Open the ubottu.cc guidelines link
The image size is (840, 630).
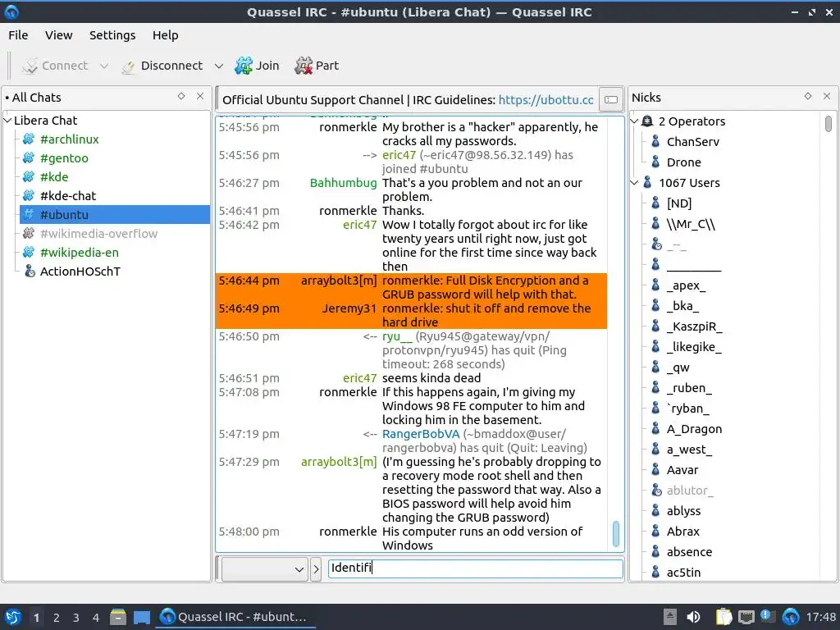[x=546, y=100]
